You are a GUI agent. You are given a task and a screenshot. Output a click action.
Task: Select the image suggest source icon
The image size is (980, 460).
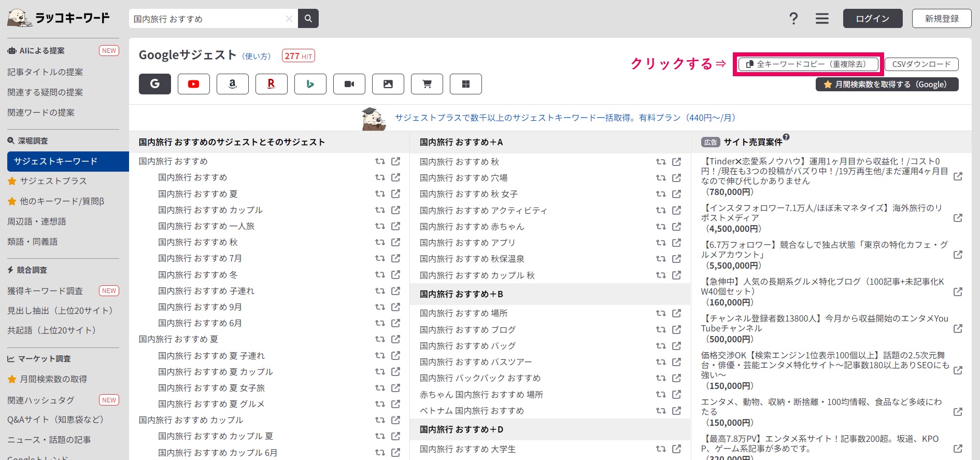pos(388,84)
